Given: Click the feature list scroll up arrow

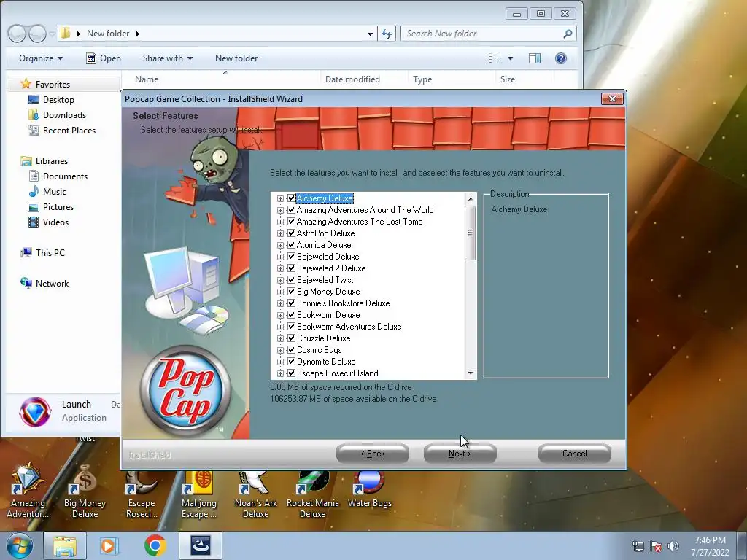Looking at the screenshot, I should (x=471, y=198).
